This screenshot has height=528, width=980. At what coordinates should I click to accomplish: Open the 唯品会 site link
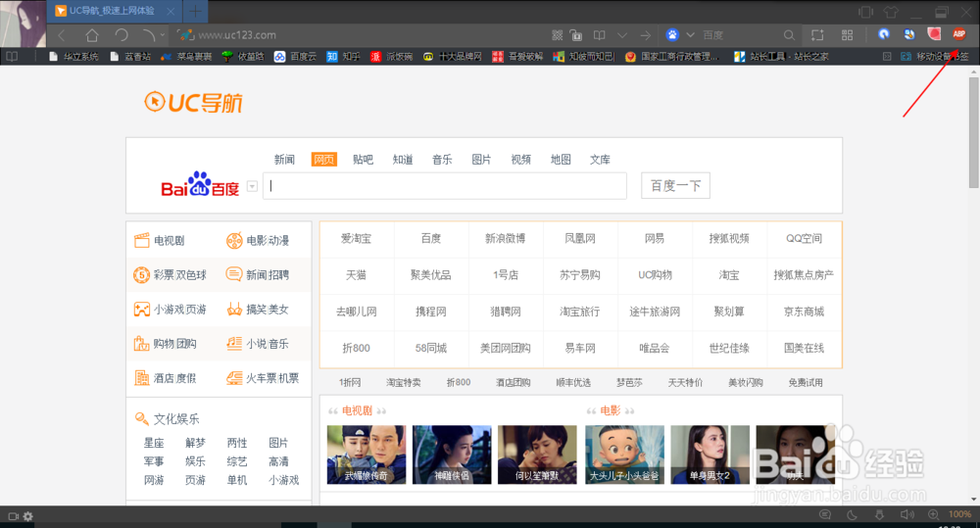point(655,348)
